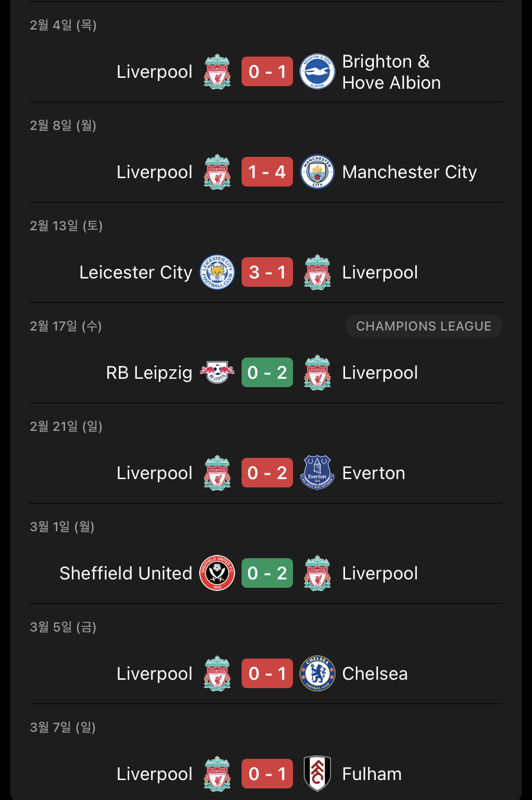
Task: Open the 3 - 1 Leicester City score
Action: pyautogui.click(x=267, y=272)
